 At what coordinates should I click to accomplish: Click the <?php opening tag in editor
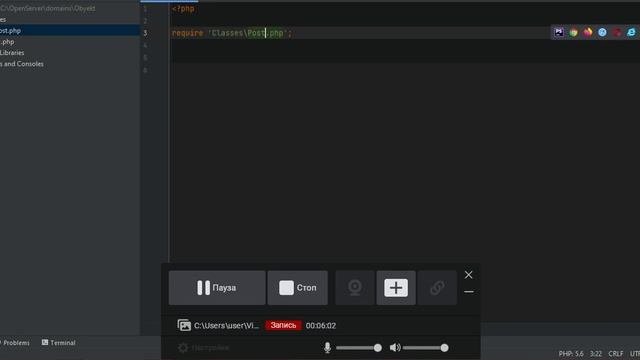(x=183, y=9)
